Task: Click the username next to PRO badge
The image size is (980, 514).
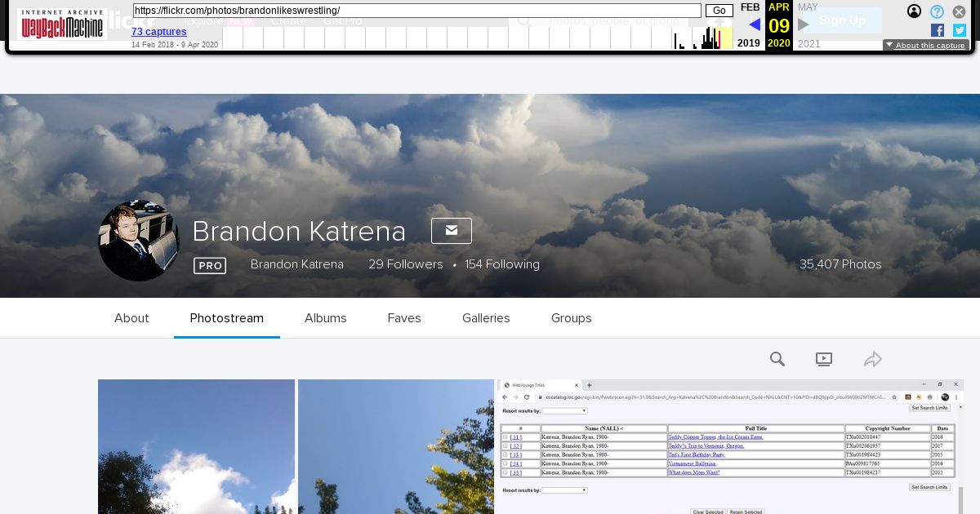Action: (297, 264)
